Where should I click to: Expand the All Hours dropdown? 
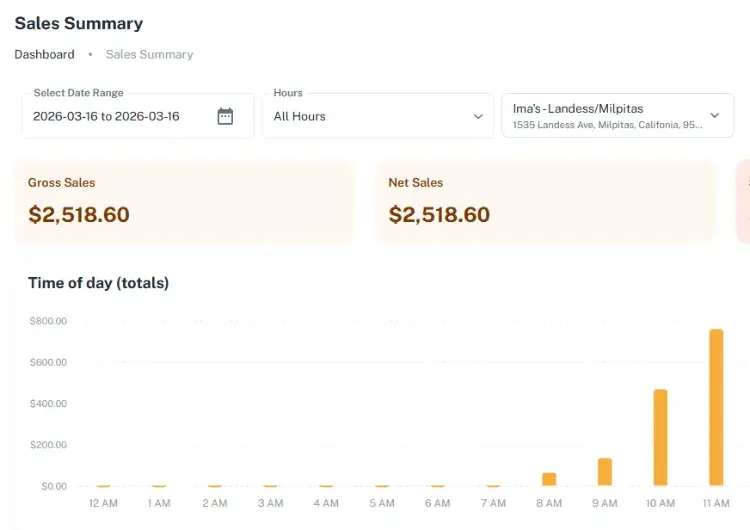click(378, 116)
